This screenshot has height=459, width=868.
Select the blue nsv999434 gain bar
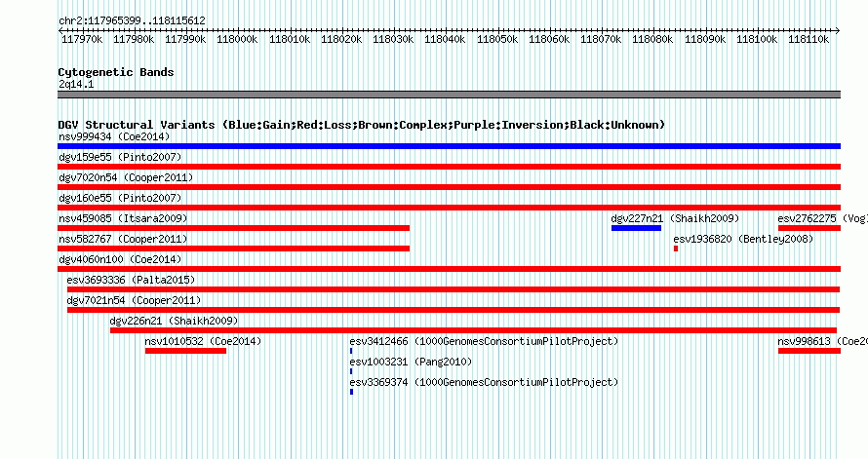pyautogui.click(x=449, y=146)
